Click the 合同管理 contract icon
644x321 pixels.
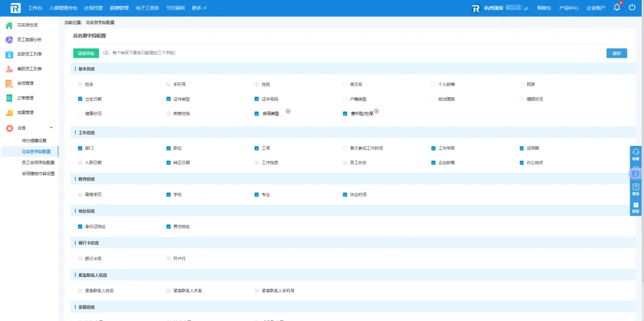9,83
